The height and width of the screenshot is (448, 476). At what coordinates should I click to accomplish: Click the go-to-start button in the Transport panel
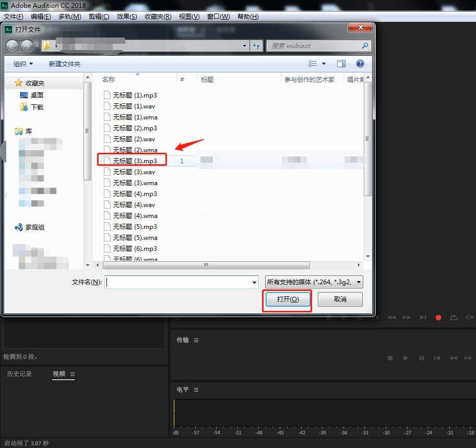(437, 358)
